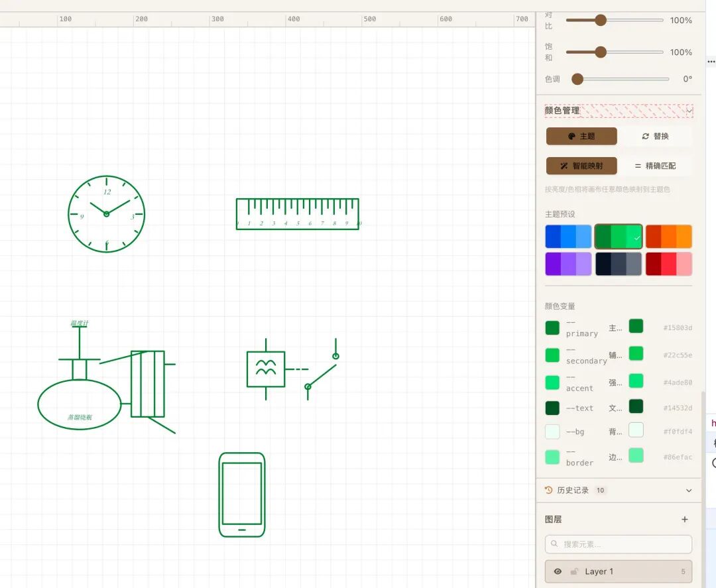Click the --bg variable name

click(x=575, y=432)
